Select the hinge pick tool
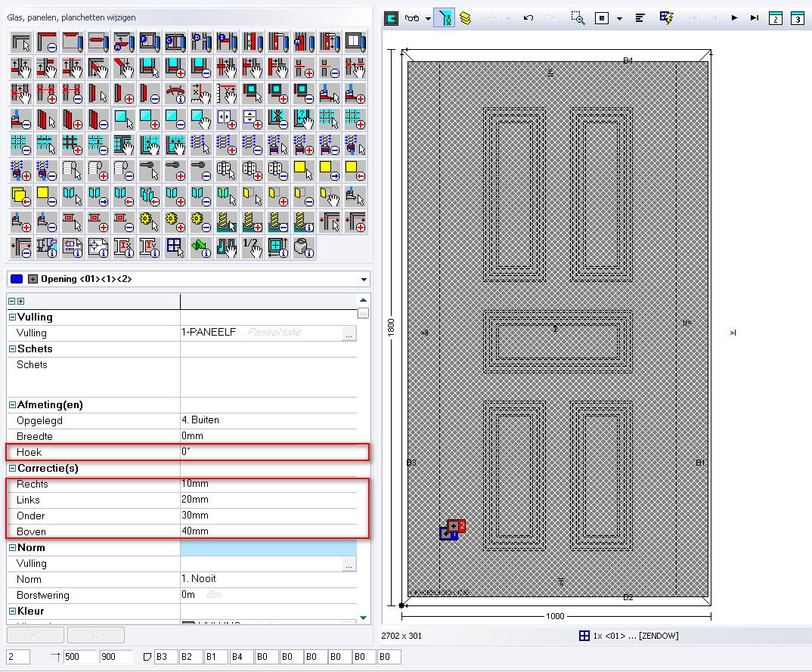 pos(227,170)
